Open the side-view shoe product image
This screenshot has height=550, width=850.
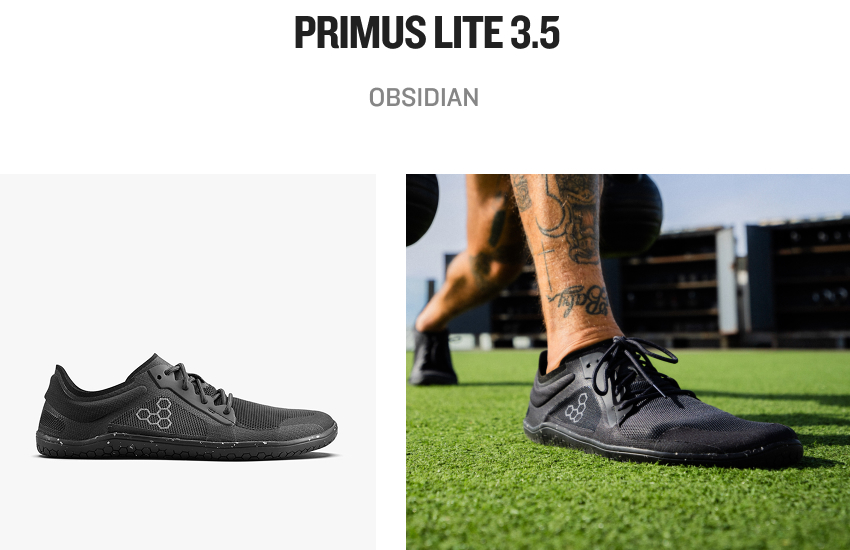[x=188, y=362]
